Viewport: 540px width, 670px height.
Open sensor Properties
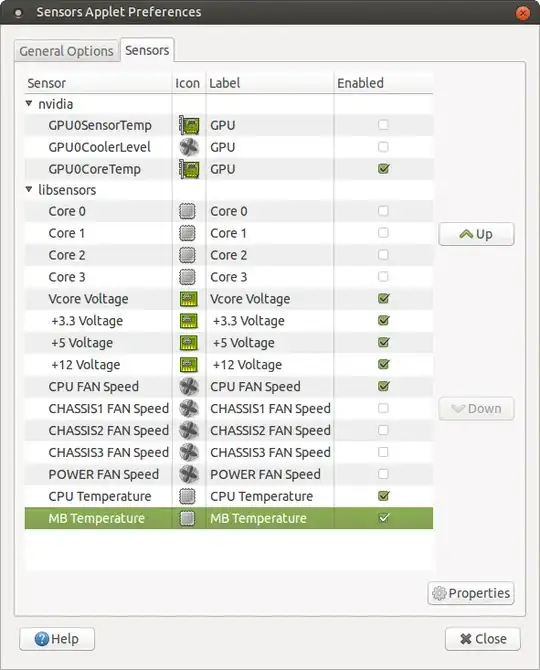(x=471, y=593)
